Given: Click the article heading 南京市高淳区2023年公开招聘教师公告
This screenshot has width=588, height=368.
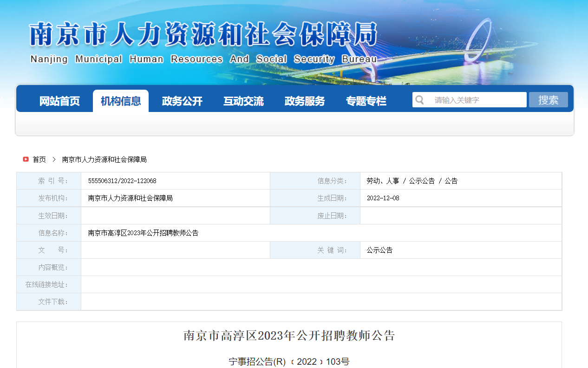Looking at the screenshot, I should pos(289,335).
